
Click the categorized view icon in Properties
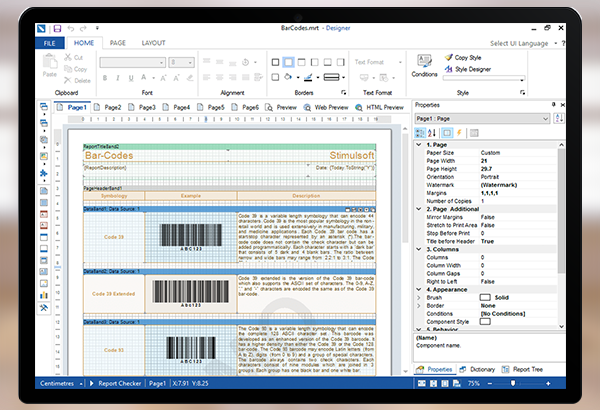(x=420, y=133)
